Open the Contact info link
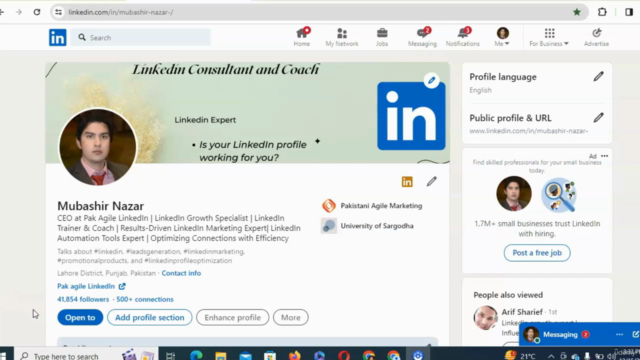The height and width of the screenshot is (360, 640). [x=181, y=273]
